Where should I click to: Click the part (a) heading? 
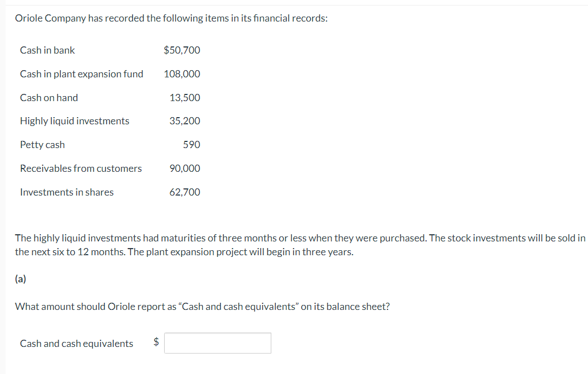click(x=21, y=279)
